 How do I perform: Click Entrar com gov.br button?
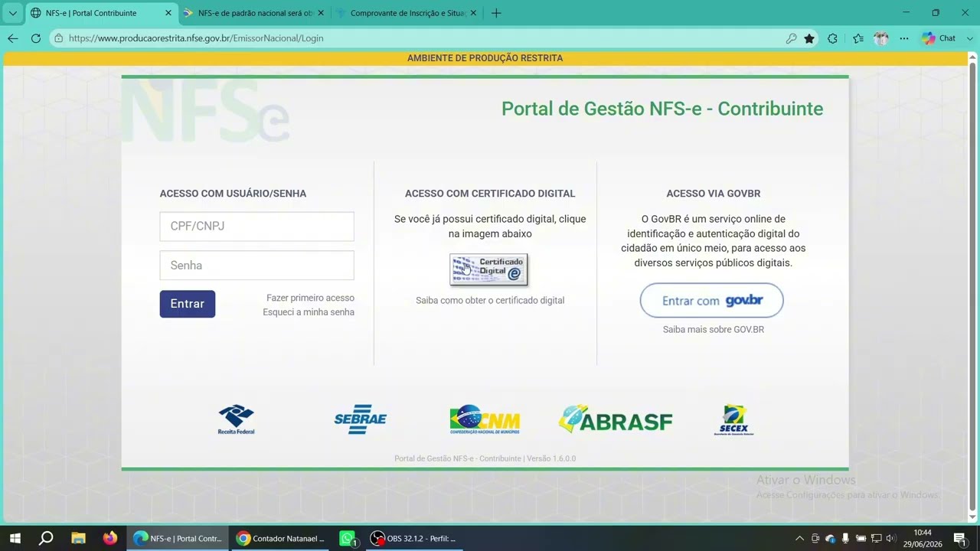coord(712,301)
